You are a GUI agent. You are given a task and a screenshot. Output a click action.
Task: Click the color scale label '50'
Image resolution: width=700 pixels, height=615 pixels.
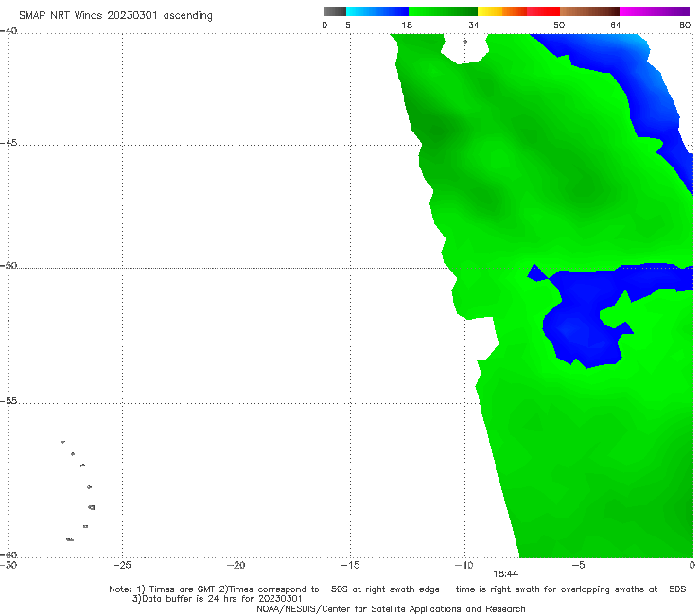(x=559, y=25)
